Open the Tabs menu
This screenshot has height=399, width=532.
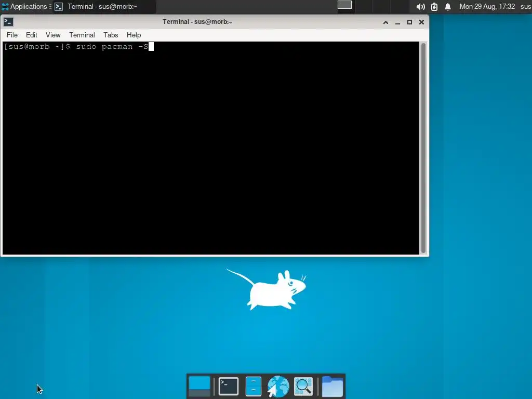click(x=111, y=35)
